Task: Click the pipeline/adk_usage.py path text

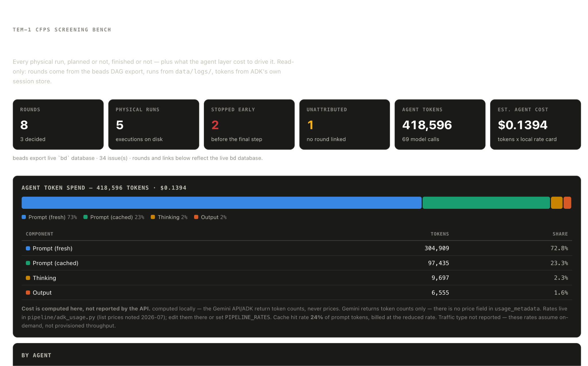Action: (x=61, y=317)
